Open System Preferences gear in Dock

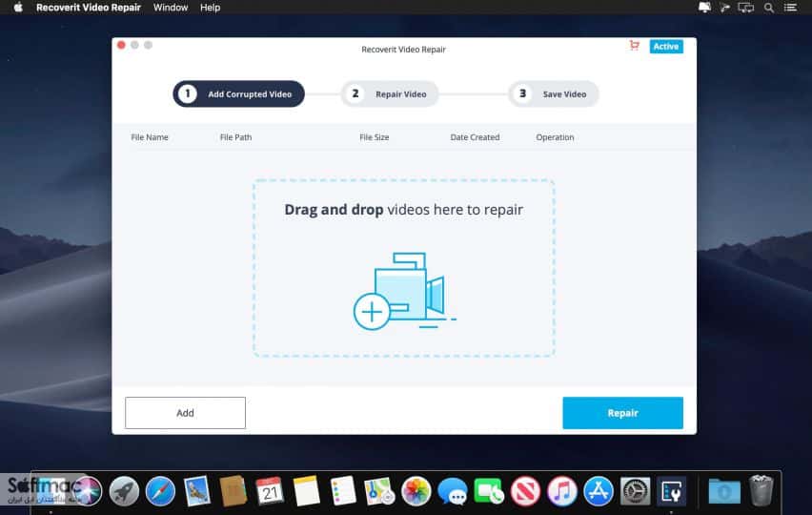636,490
